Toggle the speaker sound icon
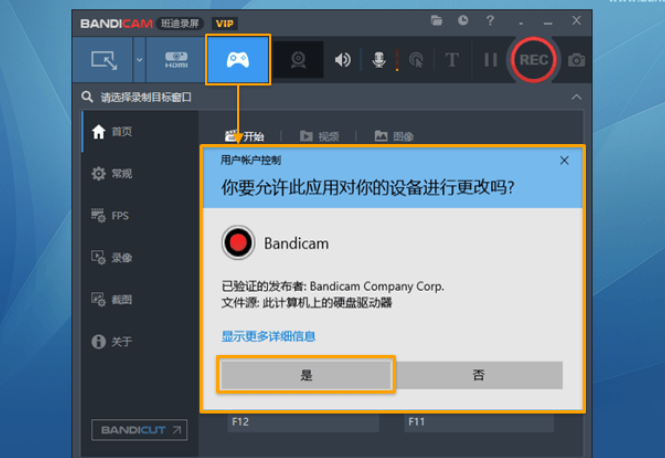Viewport: 665px width, 458px height. click(x=342, y=60)
